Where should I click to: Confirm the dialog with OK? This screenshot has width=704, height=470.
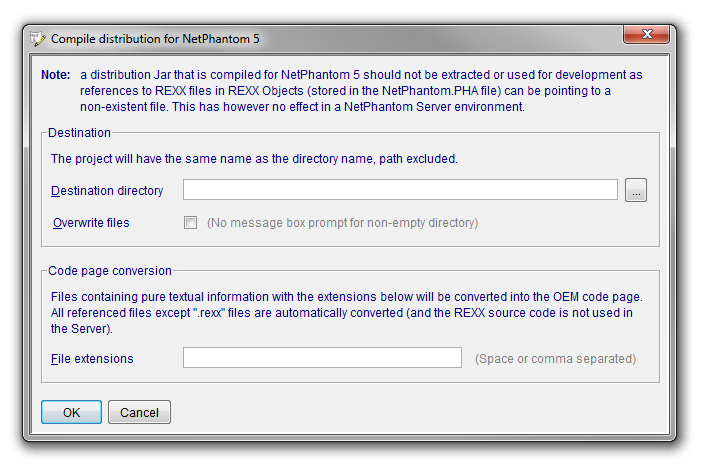(x=71, y=412)
